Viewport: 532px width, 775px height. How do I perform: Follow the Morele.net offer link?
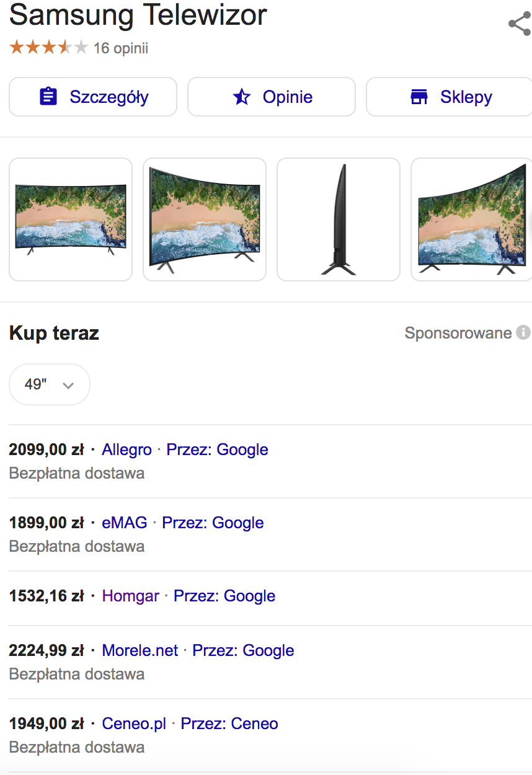(x=140, y=650)
